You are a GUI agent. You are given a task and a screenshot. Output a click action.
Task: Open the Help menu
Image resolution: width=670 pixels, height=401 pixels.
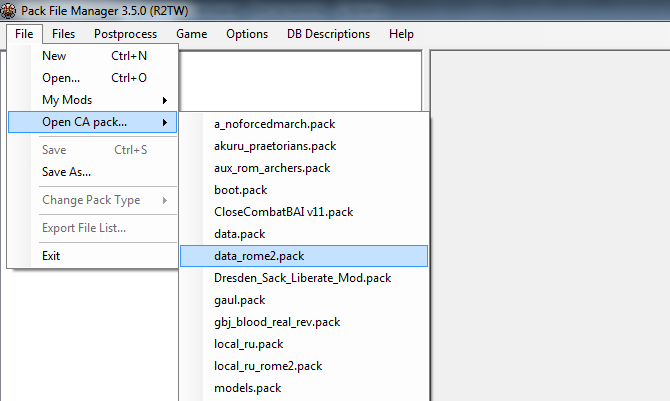pyautogui.click(x=401, y=33)
